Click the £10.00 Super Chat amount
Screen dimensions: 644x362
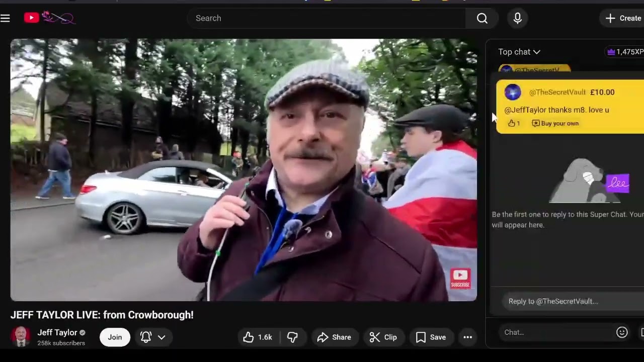602,92
